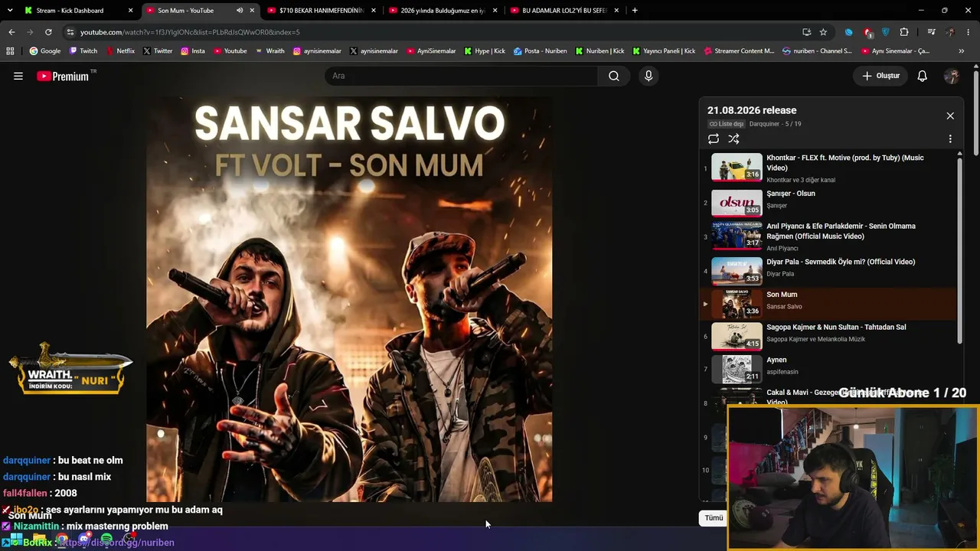Open the Chrome profile avatar
This screenshot has height=551, width=980.
tap(950, 32)
